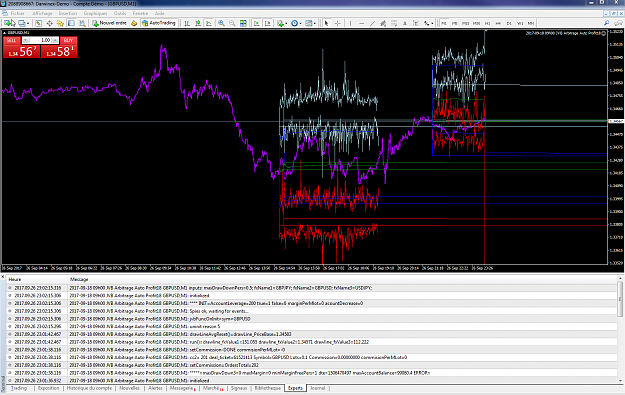Click the red SELL button
625x395 pixels.
pyautogui.click(x=11, y=40)
